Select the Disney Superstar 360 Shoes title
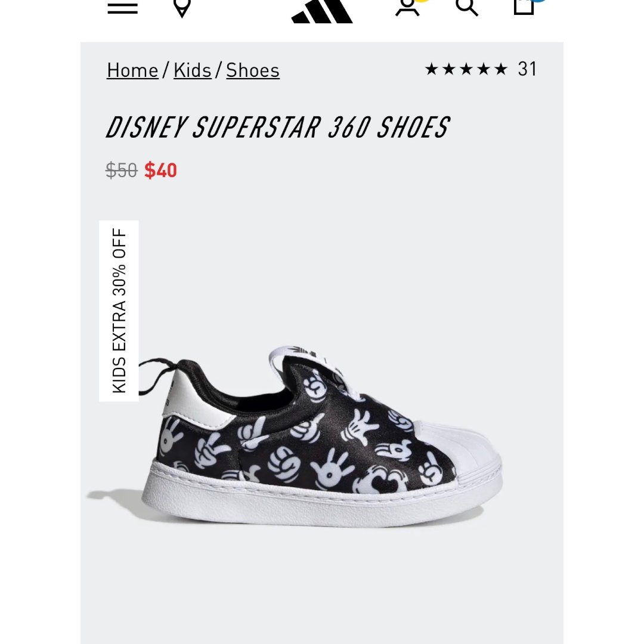This screenshot has height=644, width=644. coord(278,127)
